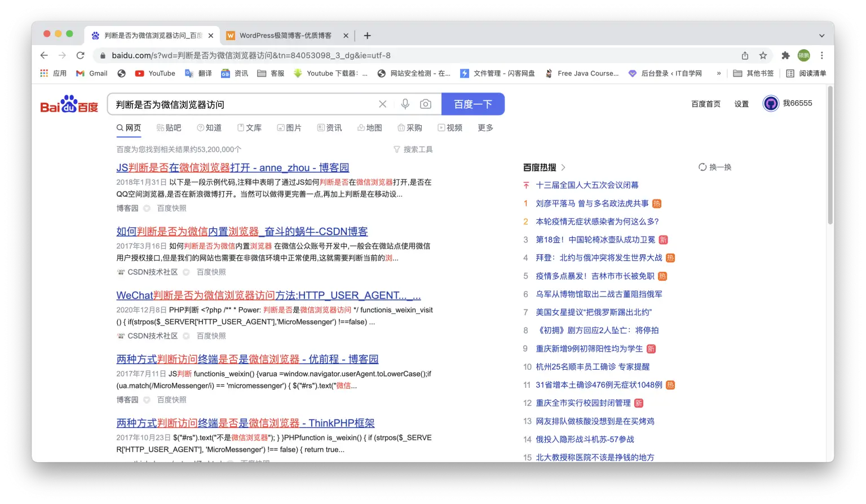The image size is (866, 504).
Task: Open the 更多 dropdown in search categories
Action: coord(485,127)
